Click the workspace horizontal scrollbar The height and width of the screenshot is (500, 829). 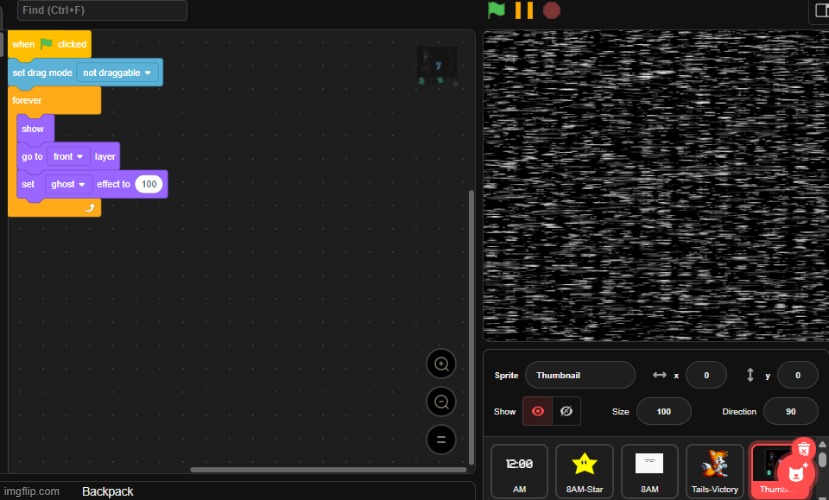[328, 469]
